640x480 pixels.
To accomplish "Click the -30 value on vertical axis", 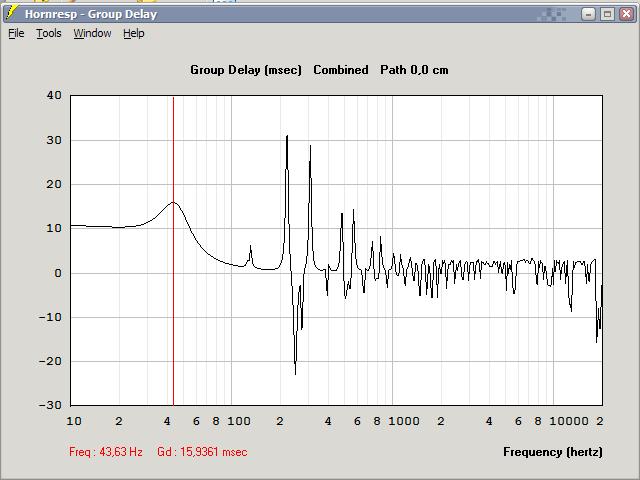I will [x=50, y=405].
